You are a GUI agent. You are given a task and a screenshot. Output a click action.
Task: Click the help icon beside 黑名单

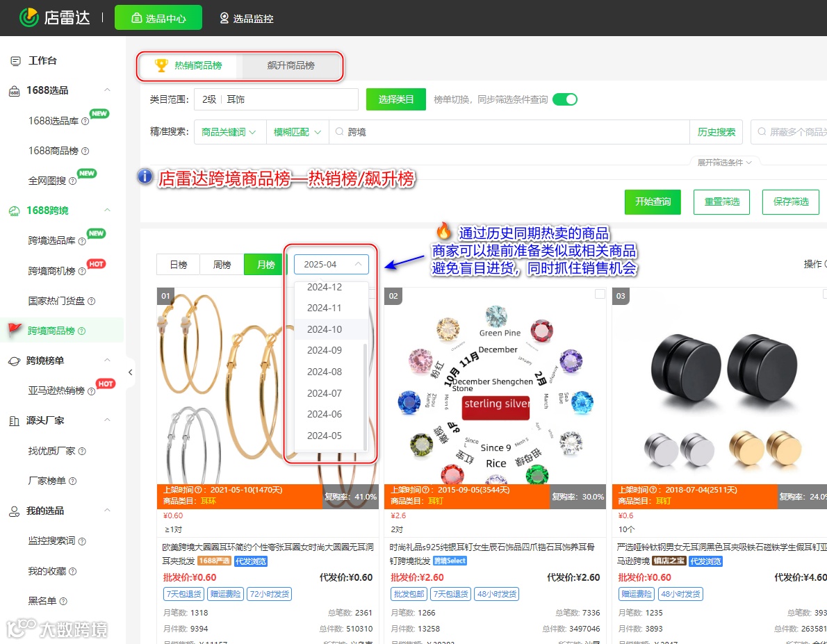tap(63, 602)
